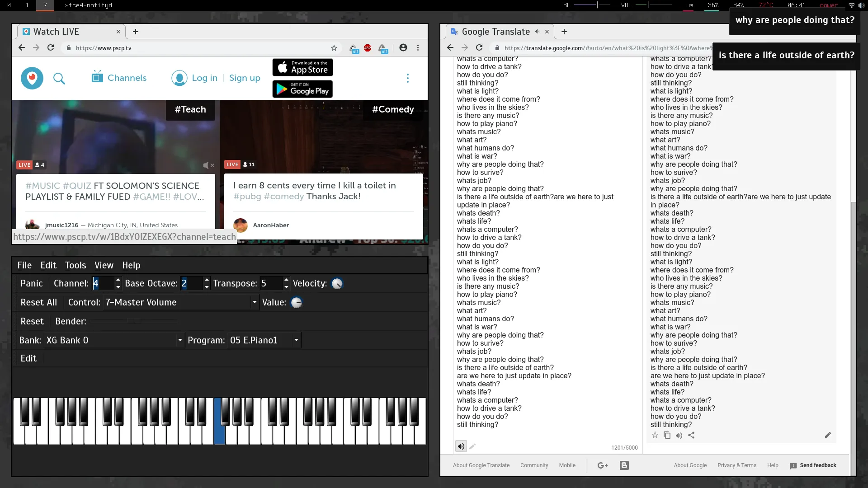Click the Transpose value field
868x488 pixels.
coord(270,283)
